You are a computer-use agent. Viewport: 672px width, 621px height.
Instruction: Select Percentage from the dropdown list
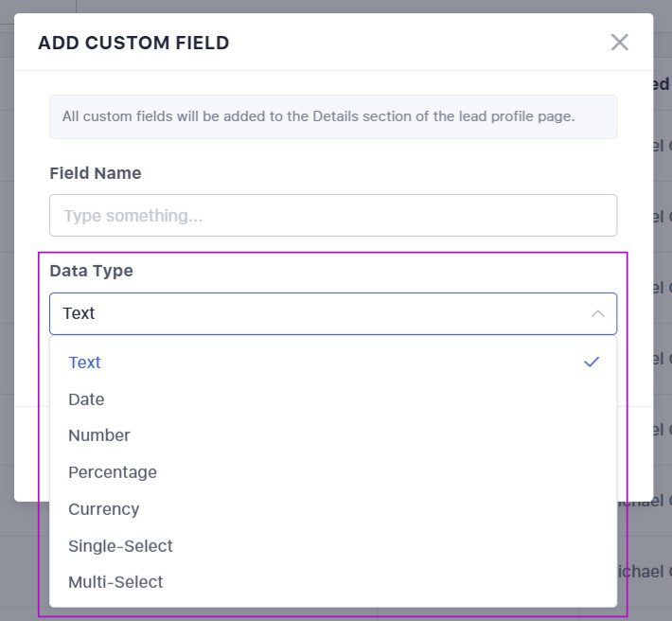113,472
